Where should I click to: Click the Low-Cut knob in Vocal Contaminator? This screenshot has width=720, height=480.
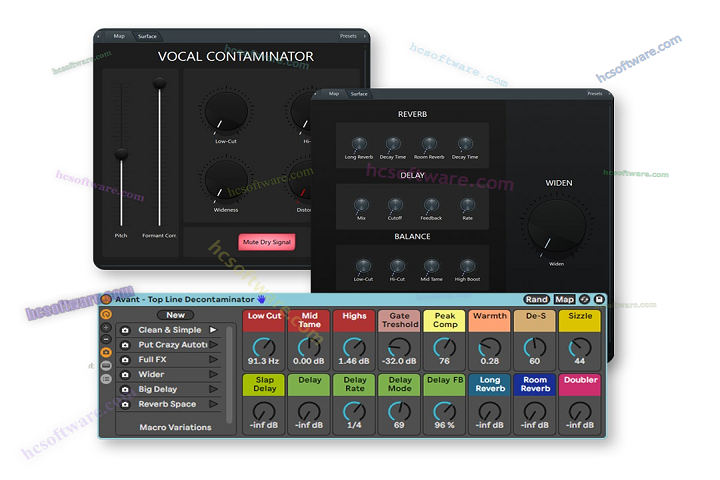(x=226, y=112)
